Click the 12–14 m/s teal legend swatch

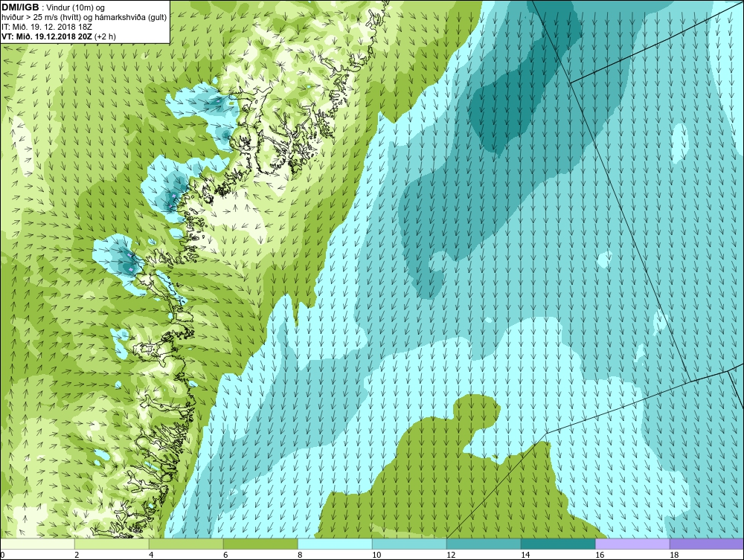pos(484,544)
